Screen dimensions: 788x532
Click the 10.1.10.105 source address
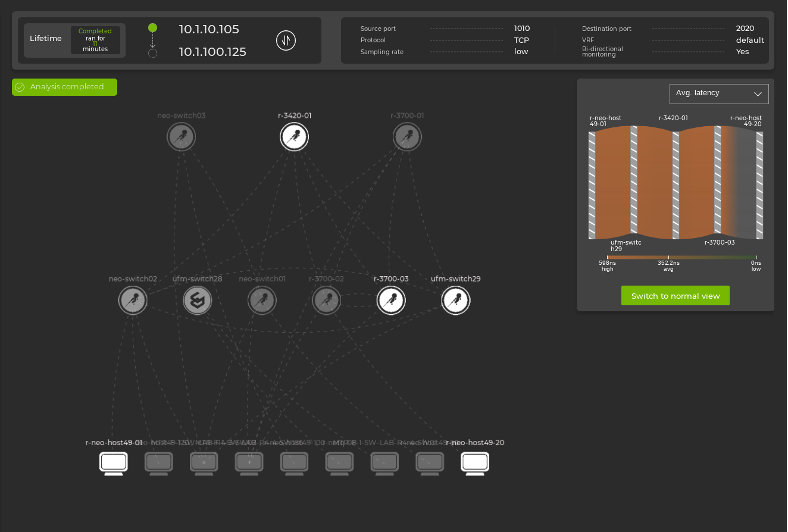click(x=209, y=29)
